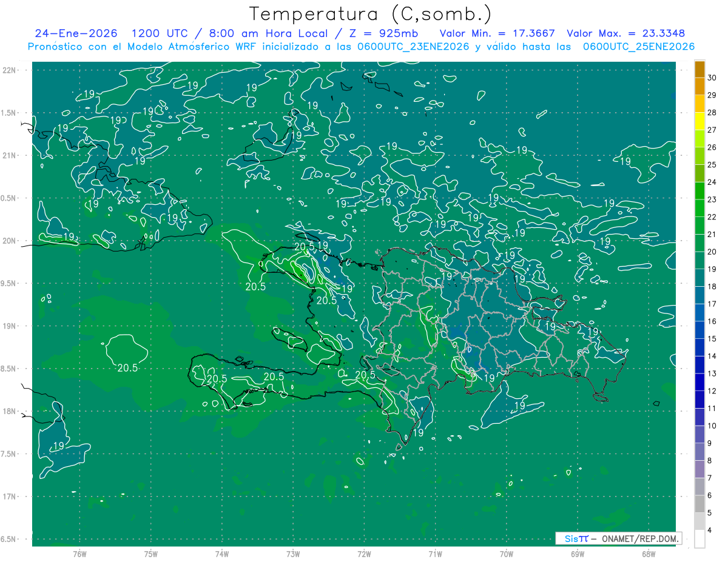Click the number "20" on the color scale
The height and width of the screenshot is (562, 728).
(712, 252)
